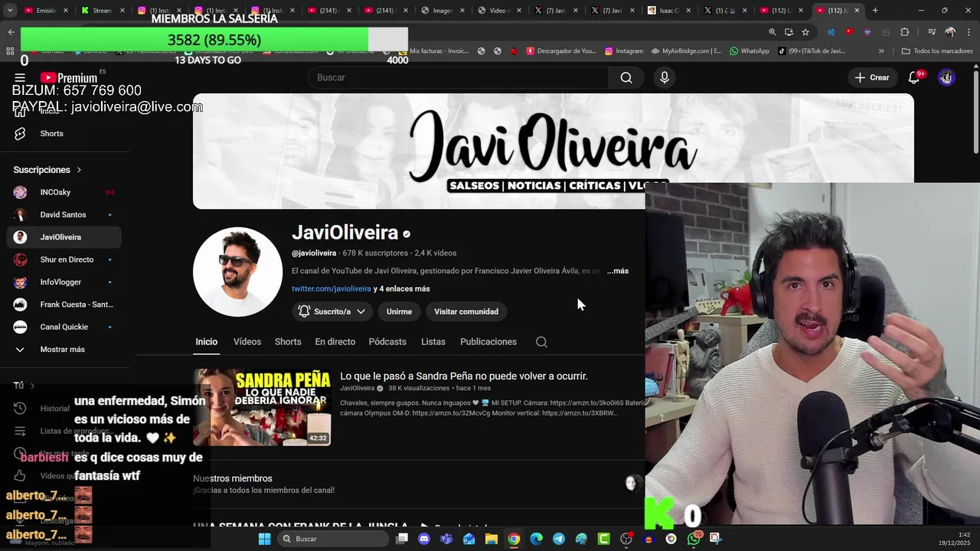Play the Sandra Peña featured video thumbnail
The image size is (980, 551).
[x=262, y=407]
